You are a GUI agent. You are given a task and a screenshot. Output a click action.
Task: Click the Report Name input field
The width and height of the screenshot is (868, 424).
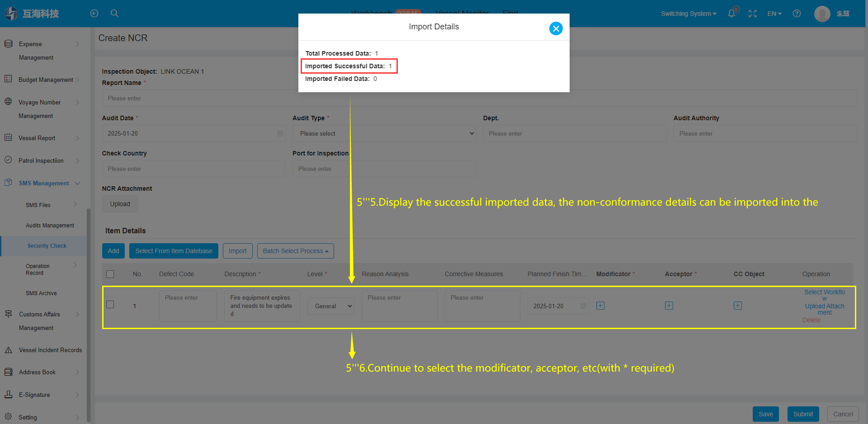(480, 98)
